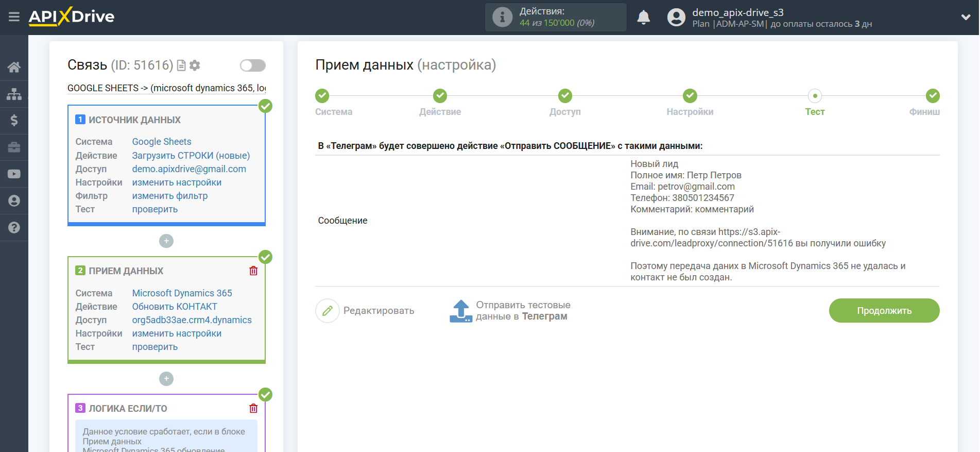Delete the Прием данных block
The image size is (980, 452).
(253, 271)
